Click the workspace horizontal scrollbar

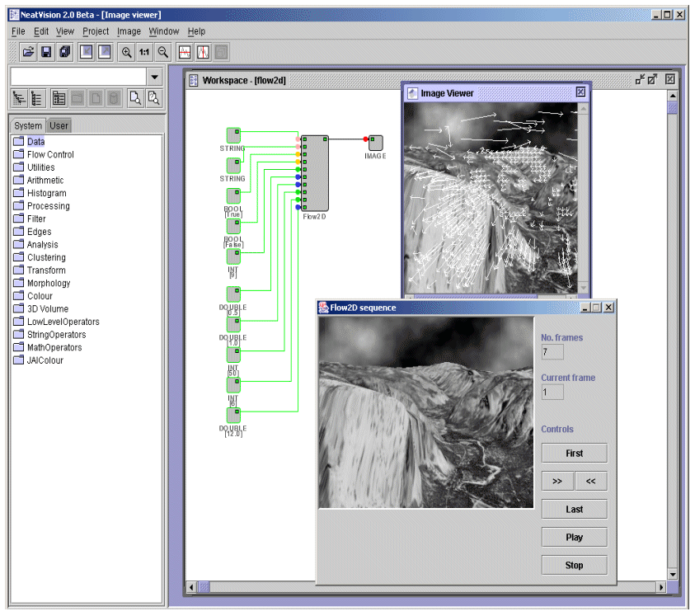pos(412,587)
